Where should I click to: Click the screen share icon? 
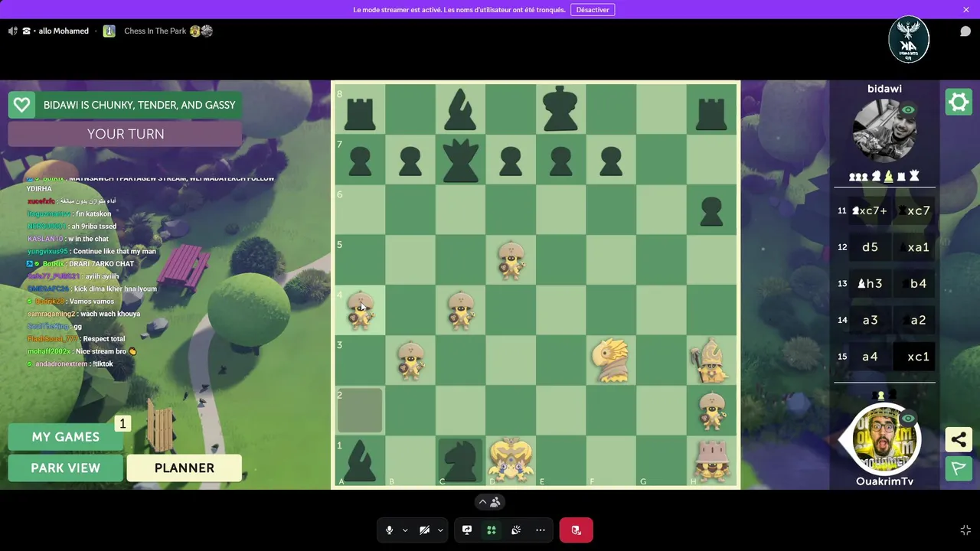467,530
